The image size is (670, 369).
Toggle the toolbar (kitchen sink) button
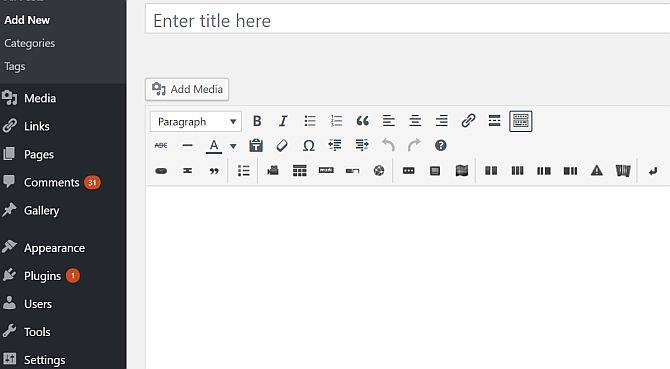click(x=520, y=121)
